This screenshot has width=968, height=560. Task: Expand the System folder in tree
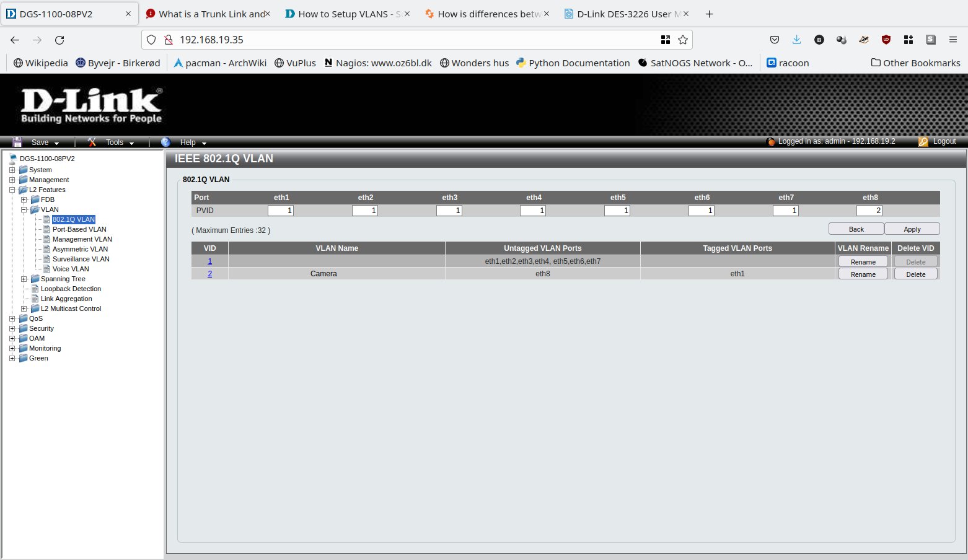(x=12, y=170)
